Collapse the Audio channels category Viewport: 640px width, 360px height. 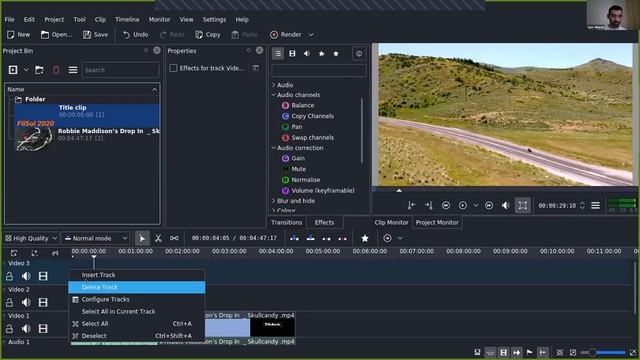click(x=273, y=95)
